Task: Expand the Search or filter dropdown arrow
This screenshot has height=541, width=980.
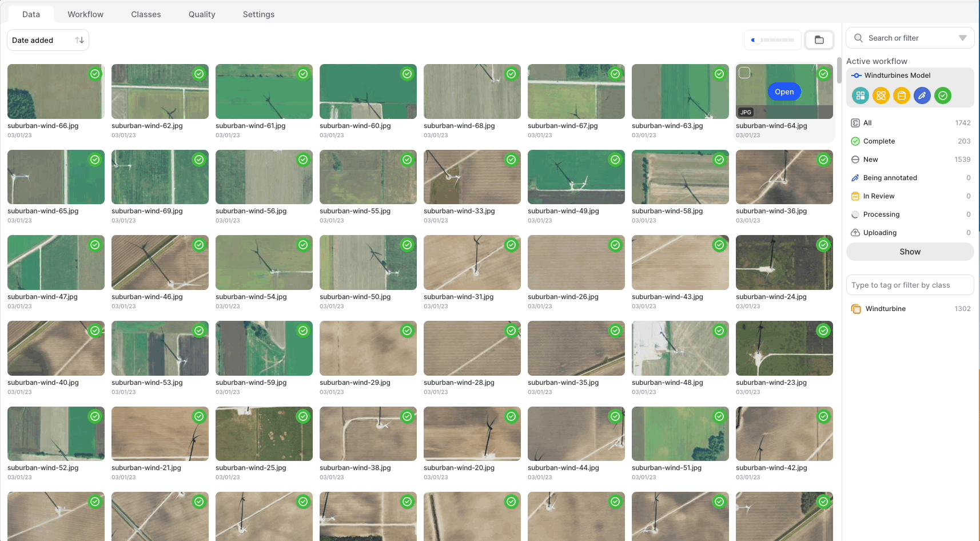Action: pos(963,38)
